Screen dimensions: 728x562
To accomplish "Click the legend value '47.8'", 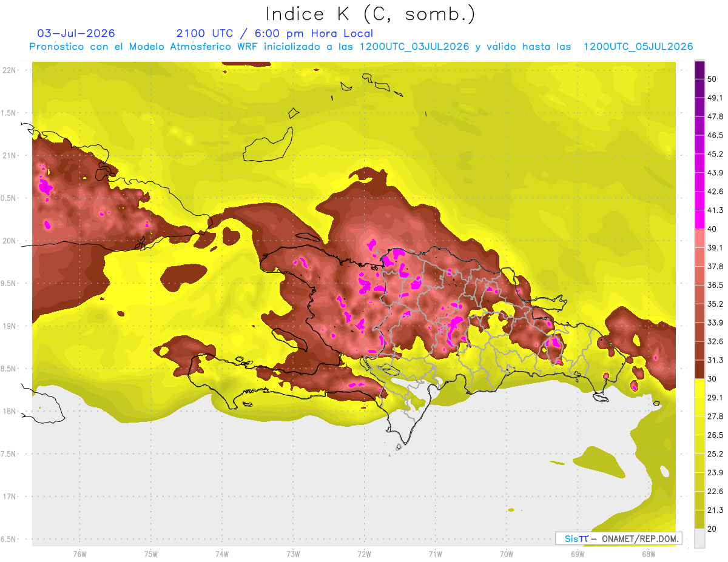I will (x=715, y=116).
